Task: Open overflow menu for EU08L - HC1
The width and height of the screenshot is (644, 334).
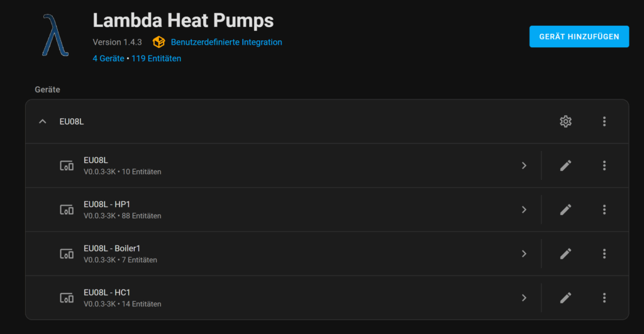Action: [604, 298]
